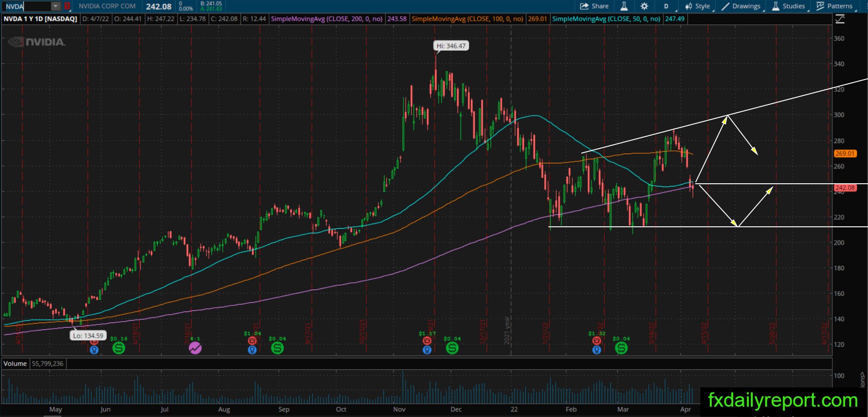Screen dimensions: 868x417
Task: Click the NVDA 1 Y 1D [NASDAQ] chart title
Action: pyautogui.click(x=40, y=19)
